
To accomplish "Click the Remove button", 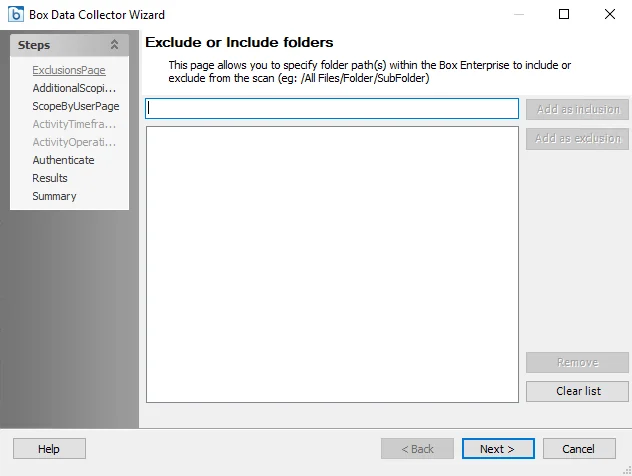I will click(577, 362).
